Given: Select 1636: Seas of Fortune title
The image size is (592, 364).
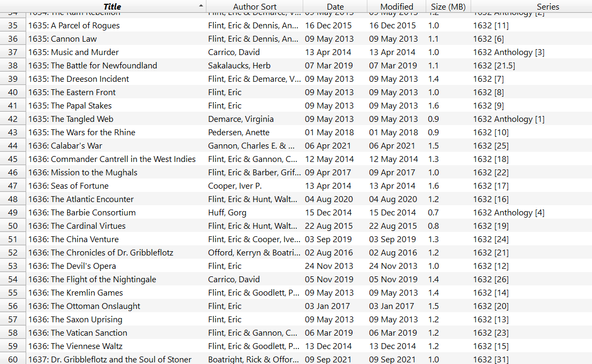Looking at the screenshot, I should pos(68,186).
